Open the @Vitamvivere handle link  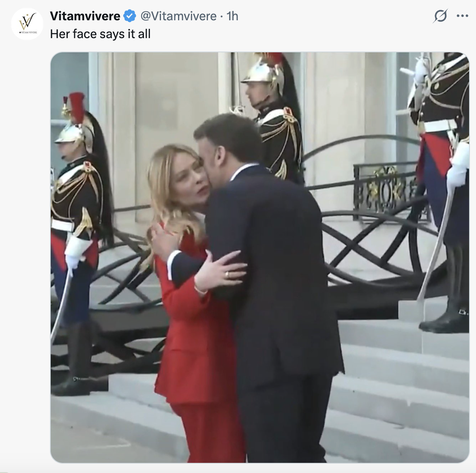point(178,16)
